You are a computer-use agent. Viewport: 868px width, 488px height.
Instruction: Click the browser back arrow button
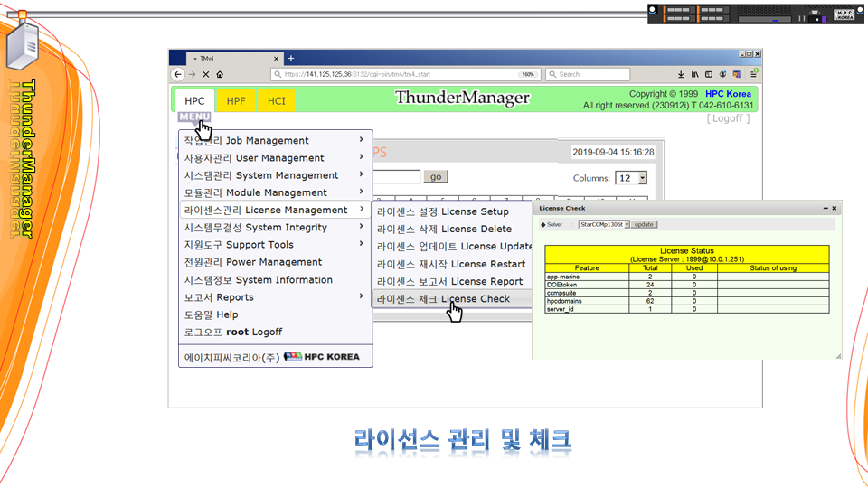coord(178,75)
